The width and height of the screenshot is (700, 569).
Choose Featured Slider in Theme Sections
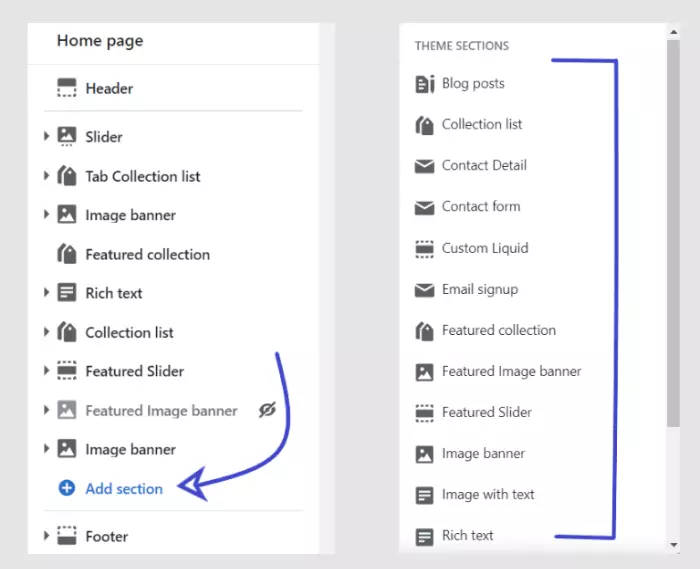pyautogui.click(x=487, y=412)
